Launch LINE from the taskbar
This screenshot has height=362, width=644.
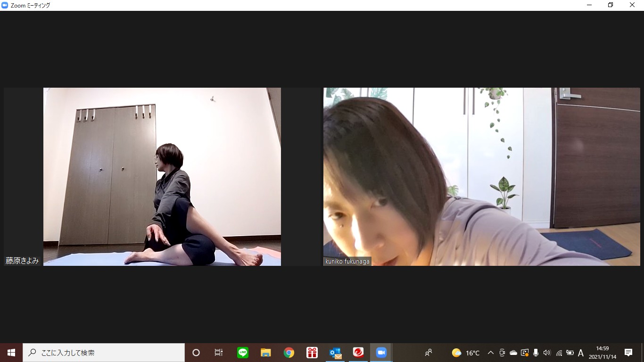pyautogui.click(x=243, y=353)
